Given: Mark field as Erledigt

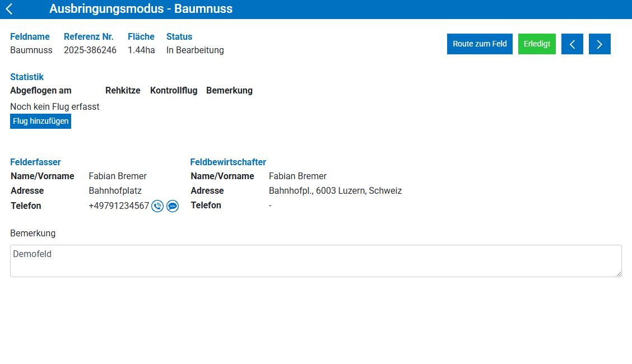Looking at the screenshot, I should (537, 44).
